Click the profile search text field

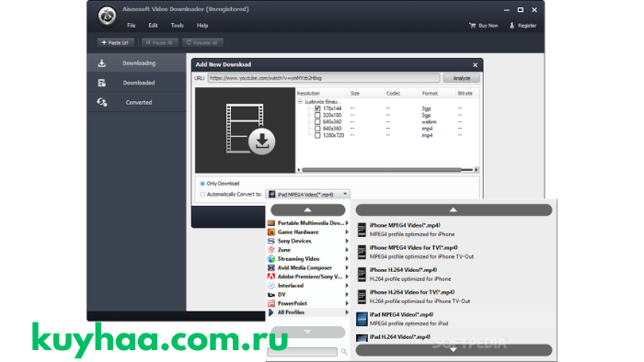pos(303,352)
